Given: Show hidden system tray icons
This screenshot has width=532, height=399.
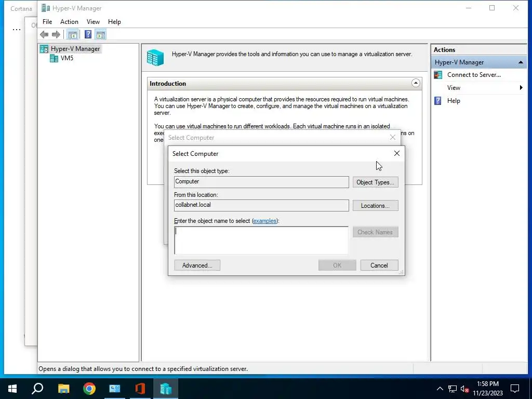Looking at the screenshot, I should [x=440, y=389].
